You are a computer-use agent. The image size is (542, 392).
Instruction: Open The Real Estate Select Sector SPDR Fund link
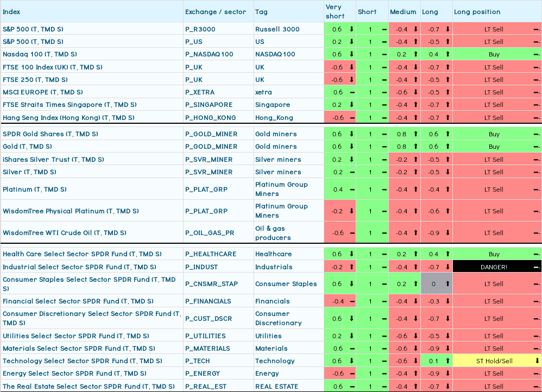[89, 386]
